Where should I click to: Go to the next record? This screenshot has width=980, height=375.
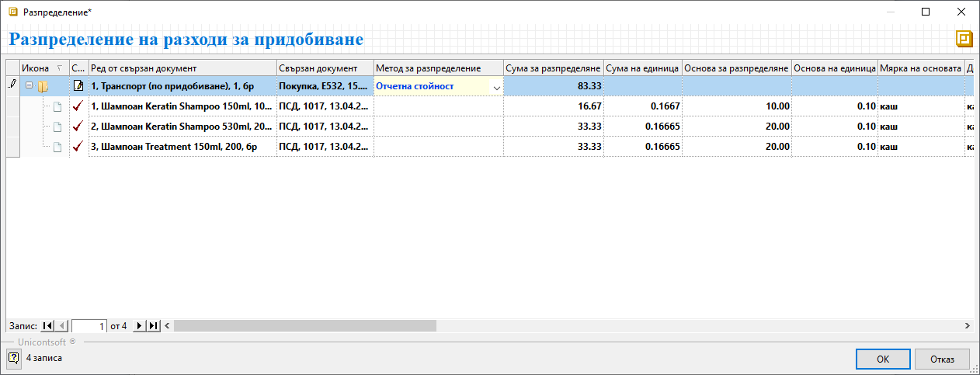tap(140, 326)
